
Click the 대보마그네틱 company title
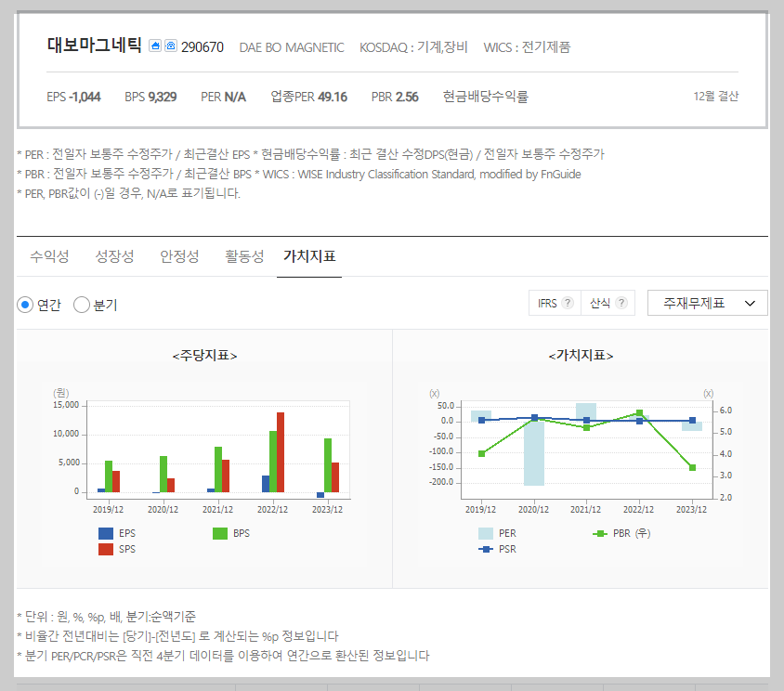(x=95, y=45)
